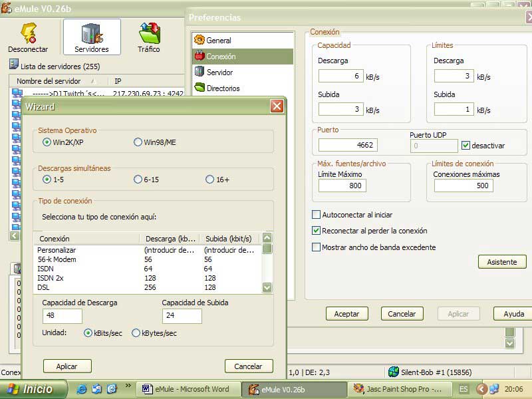Click main window lower scroll-down arrow
532x399 pixels.
509,343
